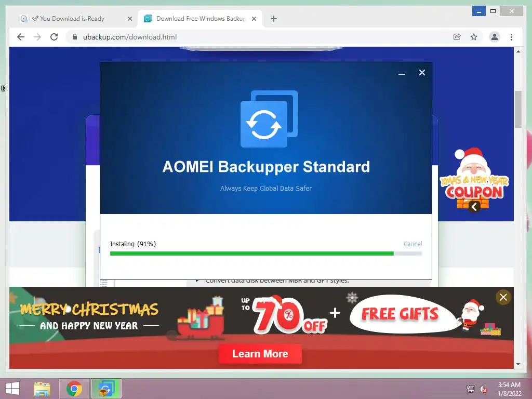Screen dimensions: 532x399
Task: Click the muted volume tray icon
Action: (x=483, y=389)
